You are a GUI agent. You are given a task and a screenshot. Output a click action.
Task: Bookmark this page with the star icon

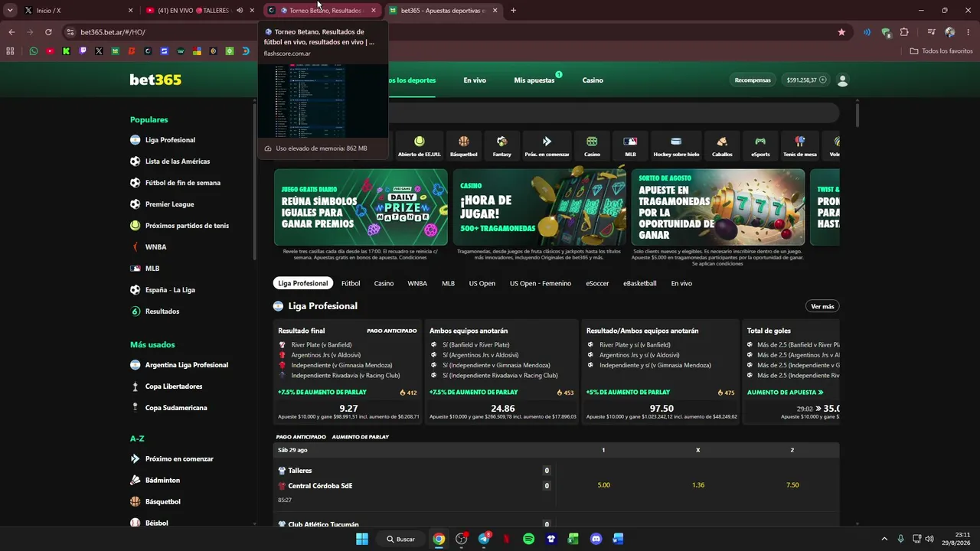pos(841,32)
